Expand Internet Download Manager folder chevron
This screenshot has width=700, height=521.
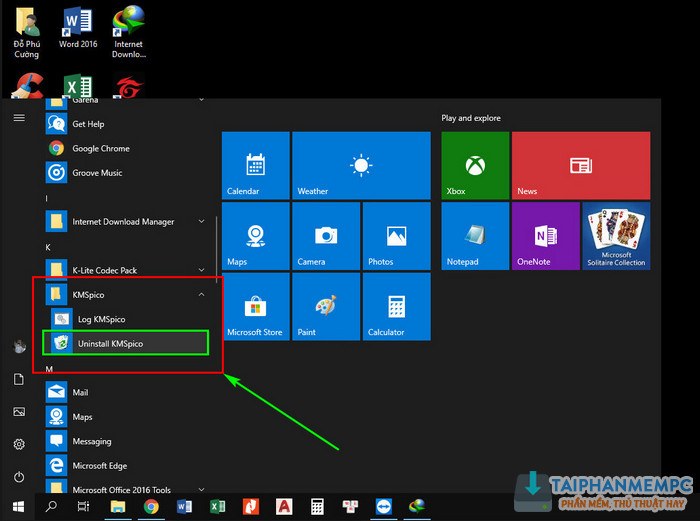pyautogui.click(x=201, y=221)
